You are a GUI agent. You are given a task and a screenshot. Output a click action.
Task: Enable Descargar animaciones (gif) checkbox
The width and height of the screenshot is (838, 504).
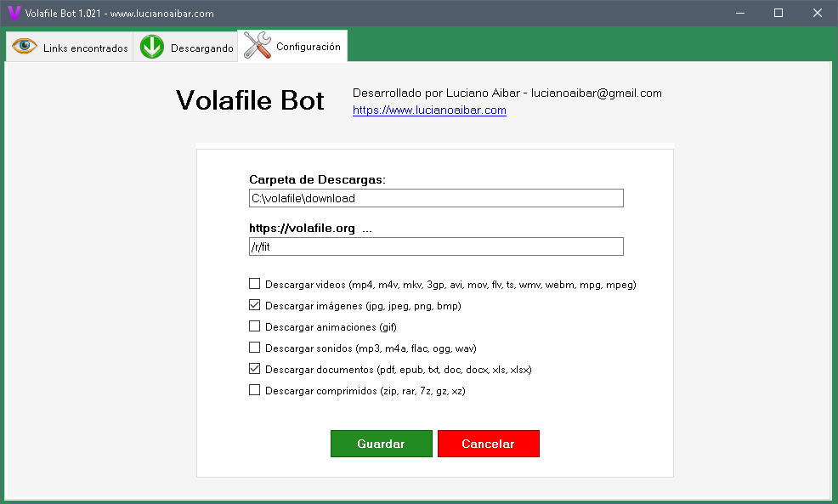coord(254,326)
